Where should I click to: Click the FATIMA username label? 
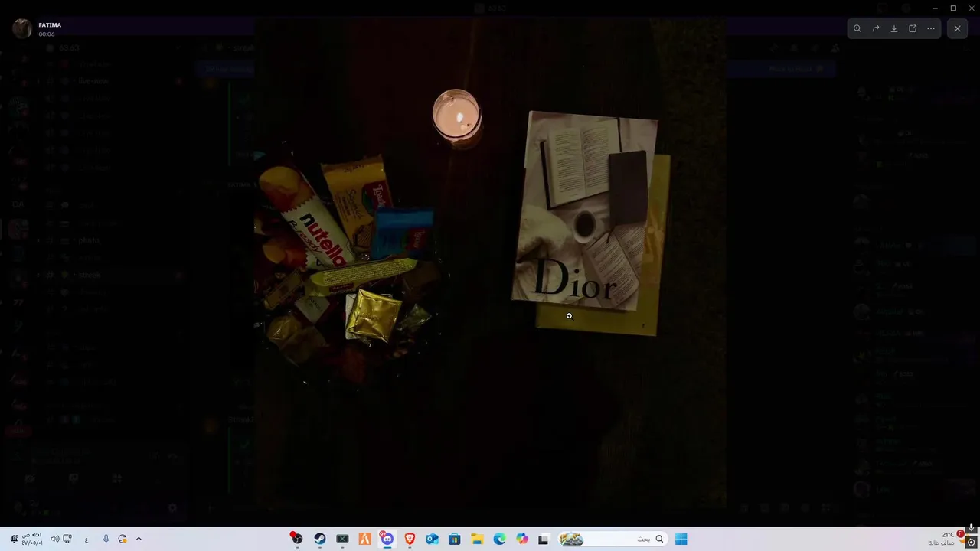50,24
